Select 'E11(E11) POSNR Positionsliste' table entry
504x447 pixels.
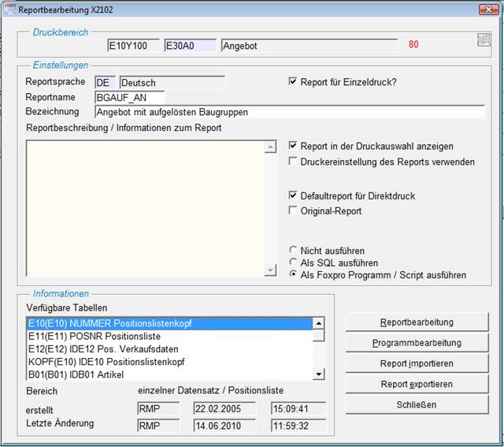(169, 336)
